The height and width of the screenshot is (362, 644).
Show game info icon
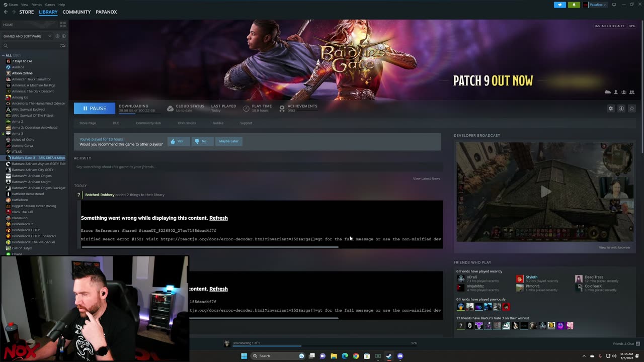[x=621, y=108]
